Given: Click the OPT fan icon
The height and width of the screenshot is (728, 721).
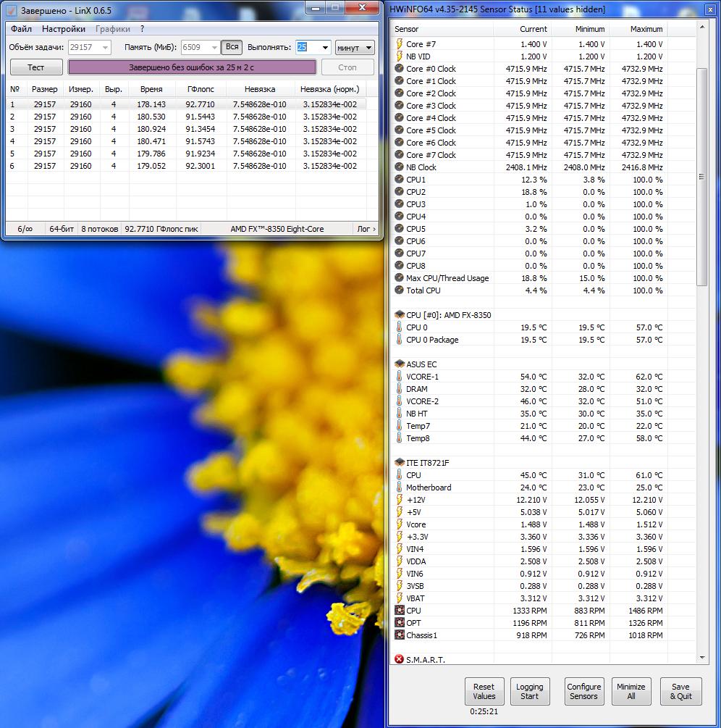Looking at the screenshot, I should (x=399, y=623).
